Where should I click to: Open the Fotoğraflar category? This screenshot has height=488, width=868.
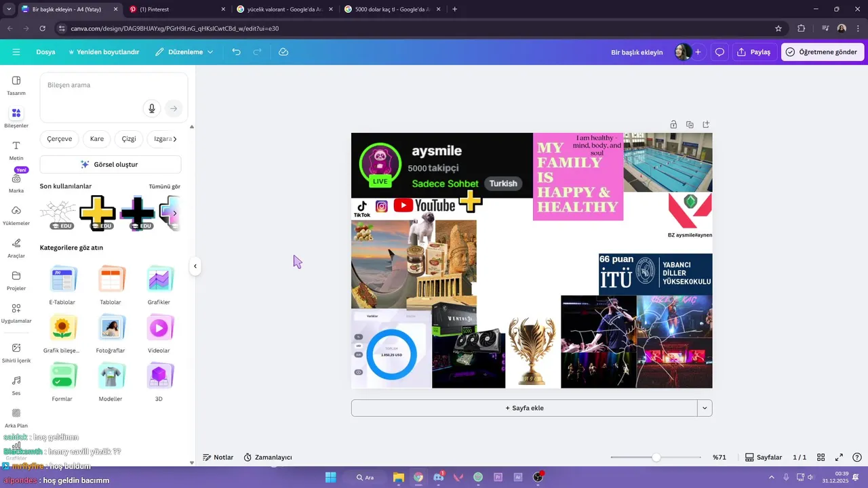point(111,333)
